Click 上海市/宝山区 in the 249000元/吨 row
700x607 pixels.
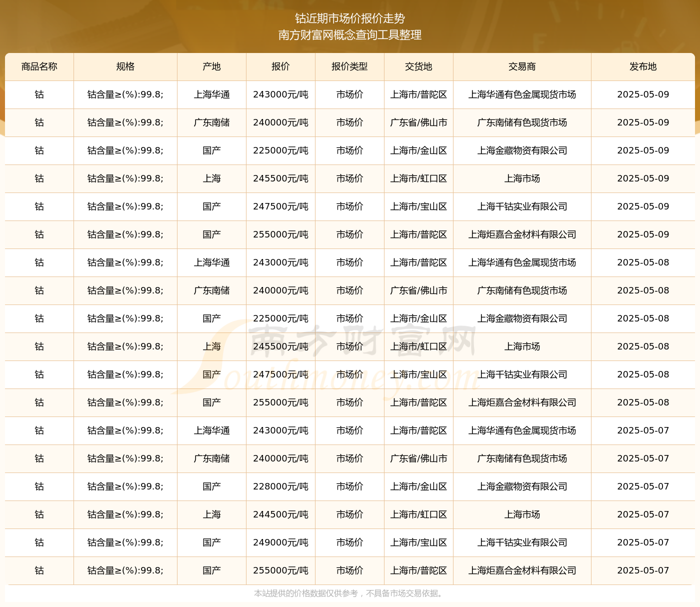tap(418, 542)
